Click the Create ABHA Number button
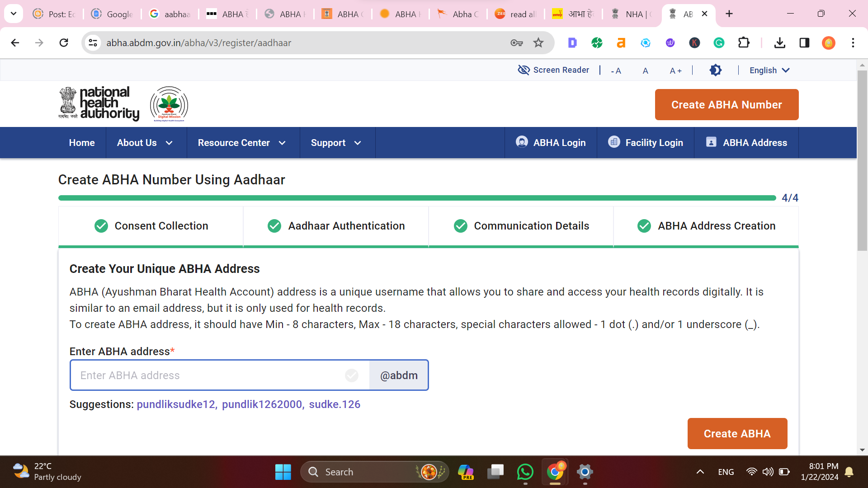Screen dimensions: 868x488 (726, 105)
